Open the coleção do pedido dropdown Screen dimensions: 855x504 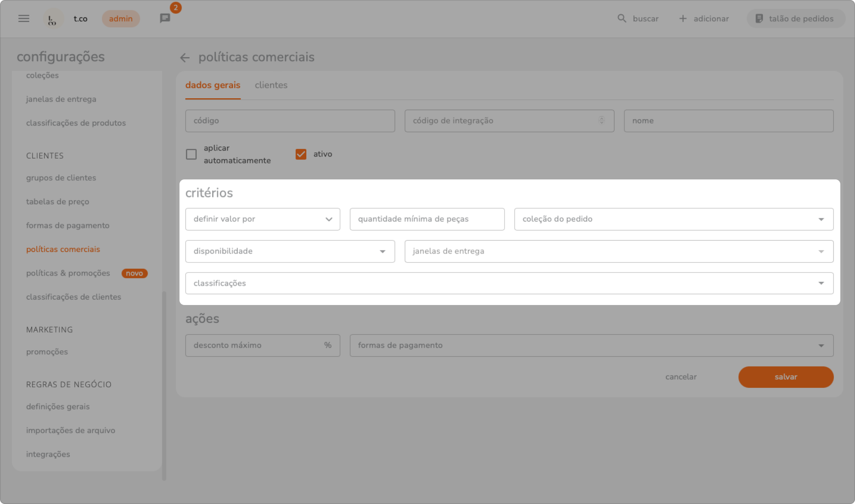click(673, 219)
